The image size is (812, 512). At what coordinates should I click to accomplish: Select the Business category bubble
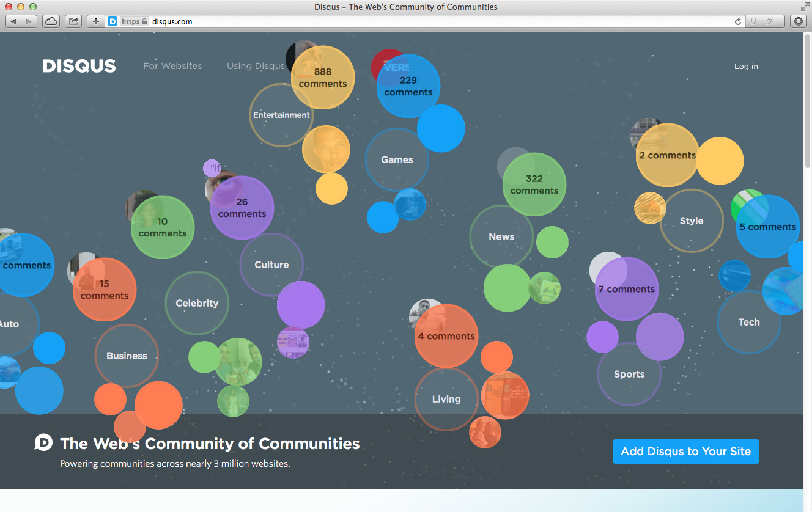(127, 356)
